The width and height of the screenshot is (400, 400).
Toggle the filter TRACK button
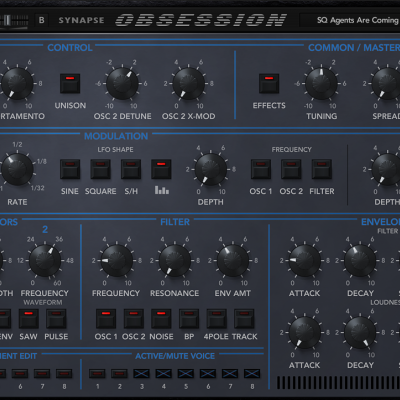(244, 319)
